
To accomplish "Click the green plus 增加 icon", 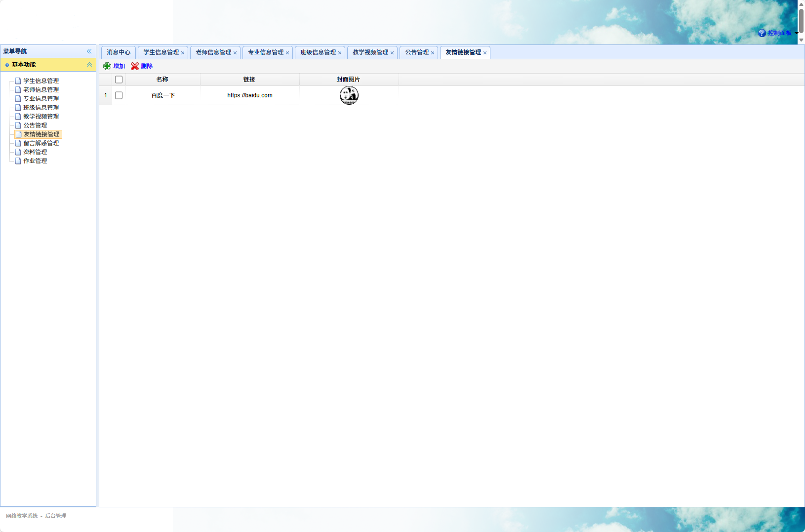I will coord(107,66).
